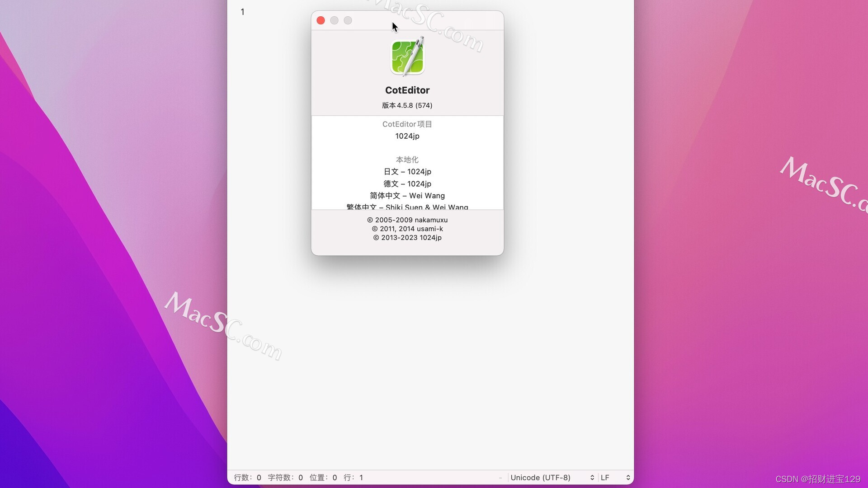Screen dimensions: 868x488
Task: Click the 位置 value in status bar
Action: (323, 478)
